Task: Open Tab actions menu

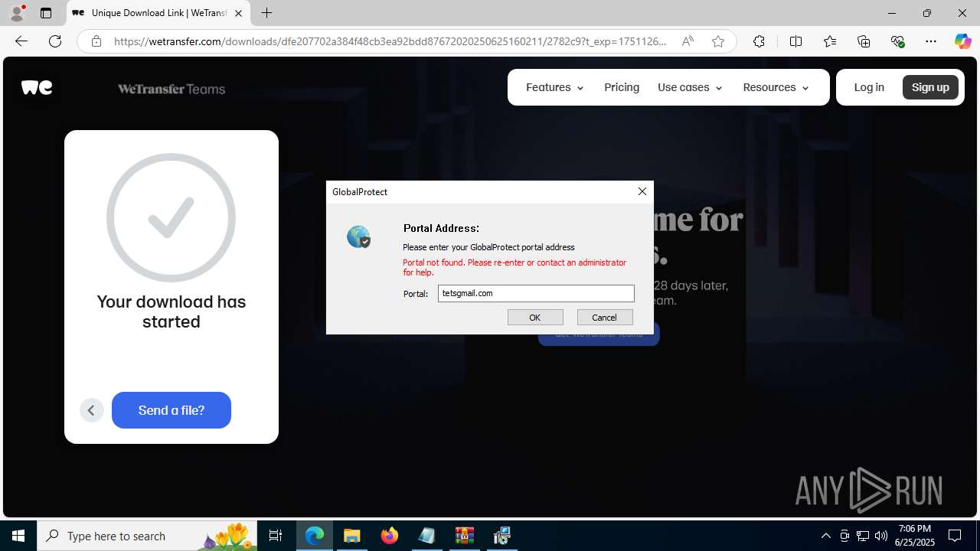Action: [46, 13]
